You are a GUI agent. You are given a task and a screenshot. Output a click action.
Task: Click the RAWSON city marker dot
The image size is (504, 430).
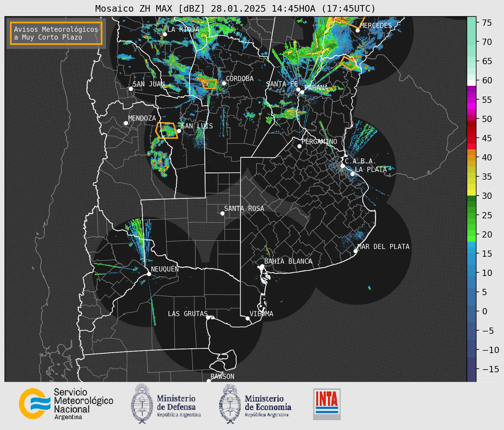point(209,381)
